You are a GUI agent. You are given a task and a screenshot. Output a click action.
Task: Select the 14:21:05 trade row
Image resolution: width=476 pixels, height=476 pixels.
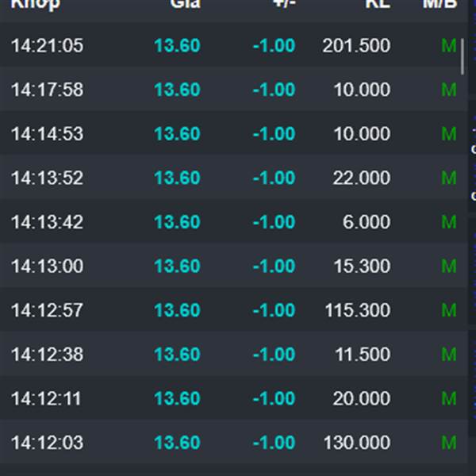point(234,45)
